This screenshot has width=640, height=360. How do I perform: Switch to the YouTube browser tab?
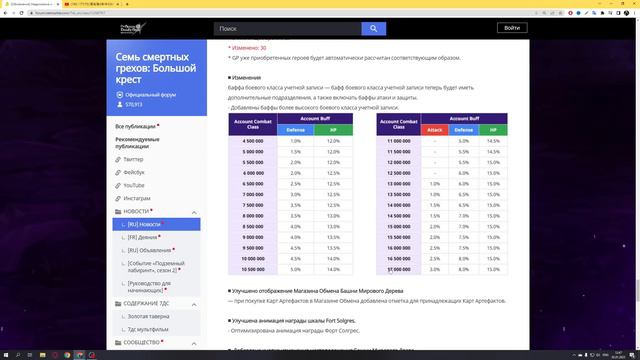coord(92,4)
